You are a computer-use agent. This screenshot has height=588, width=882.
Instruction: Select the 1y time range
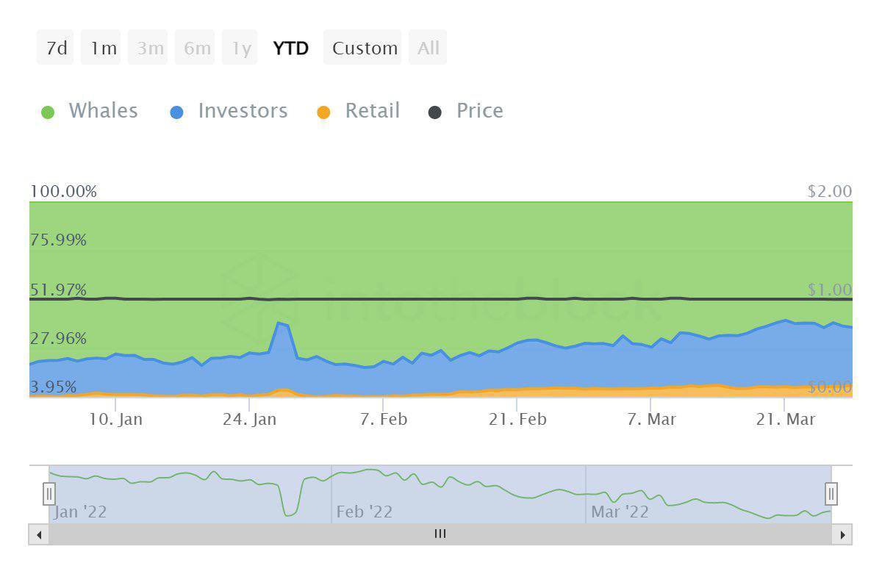[240, 48]
